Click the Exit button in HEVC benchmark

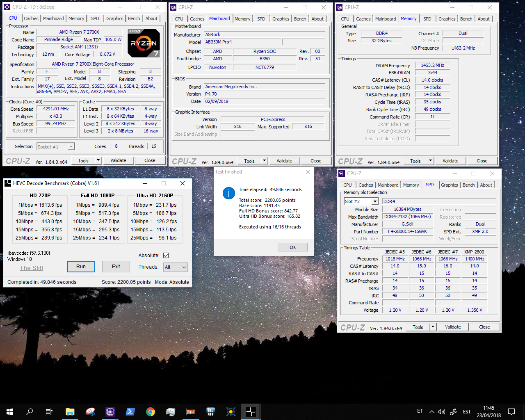point(116,267)
